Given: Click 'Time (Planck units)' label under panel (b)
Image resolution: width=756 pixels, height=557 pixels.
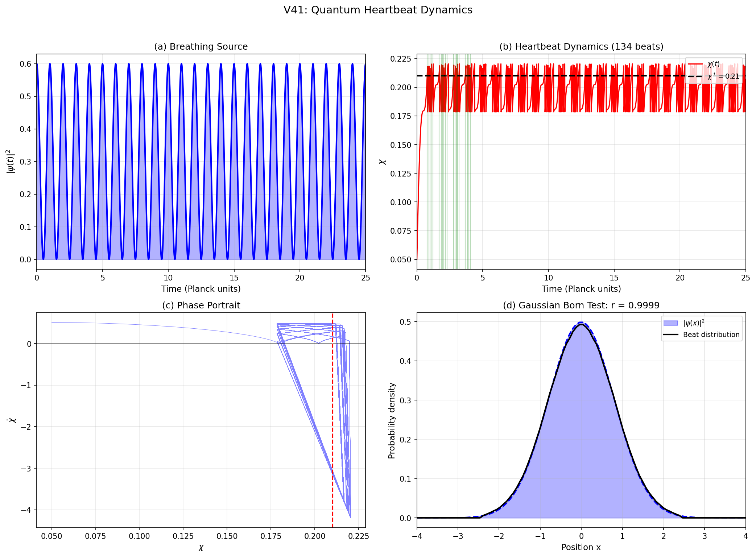Looking at the screenshot, I should 581,289.
